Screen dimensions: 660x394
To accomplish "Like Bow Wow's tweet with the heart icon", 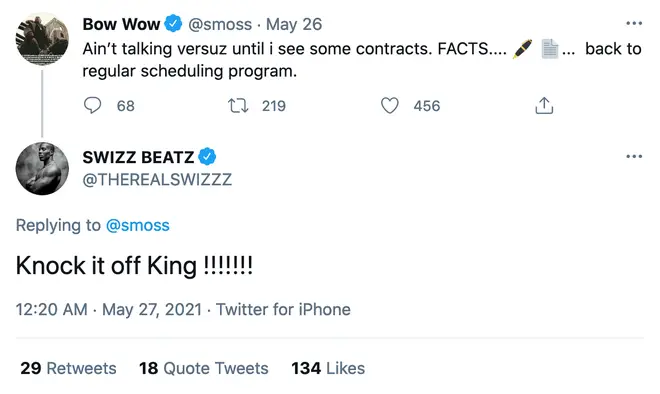I will tap(390, 106).
